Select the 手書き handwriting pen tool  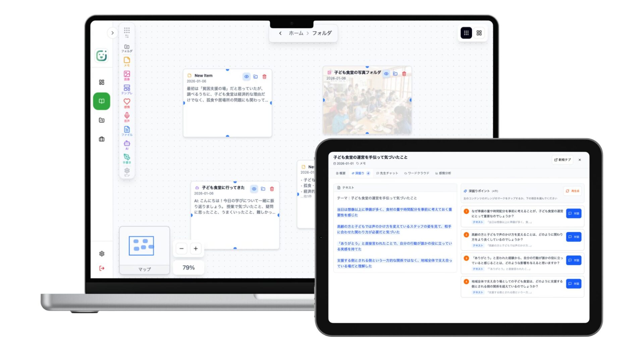127,158
